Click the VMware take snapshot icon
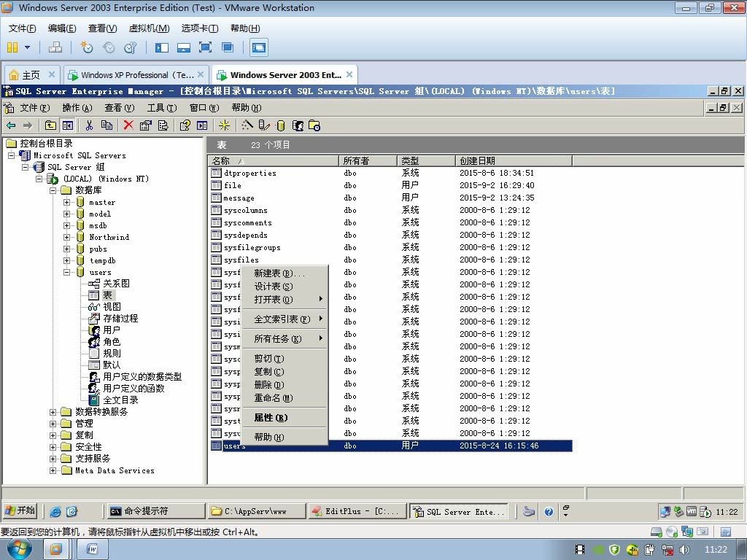747x560 pixels. click(87, 47)
